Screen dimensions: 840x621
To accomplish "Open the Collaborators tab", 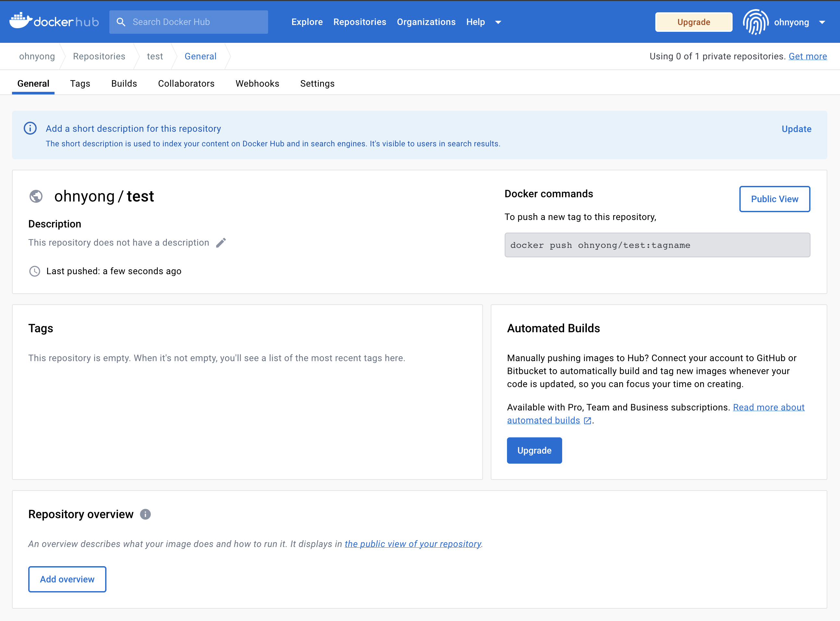I will [186, 83].
